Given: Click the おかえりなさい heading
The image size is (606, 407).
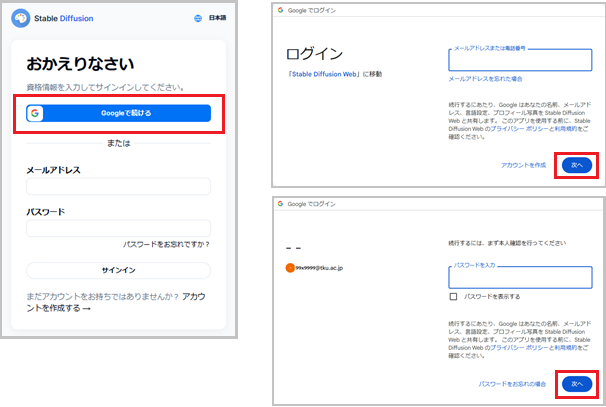Looking at the screenshot, I should pyautogui.click(x=80, y=64).
